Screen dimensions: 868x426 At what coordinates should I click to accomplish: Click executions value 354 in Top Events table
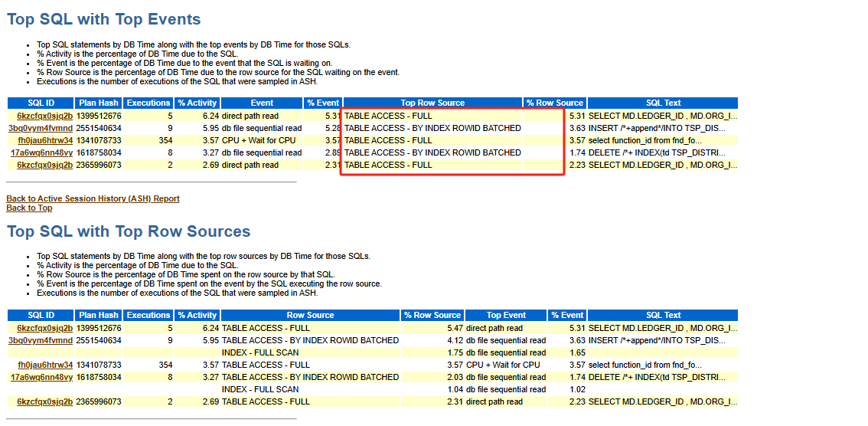tap(165, 140)
